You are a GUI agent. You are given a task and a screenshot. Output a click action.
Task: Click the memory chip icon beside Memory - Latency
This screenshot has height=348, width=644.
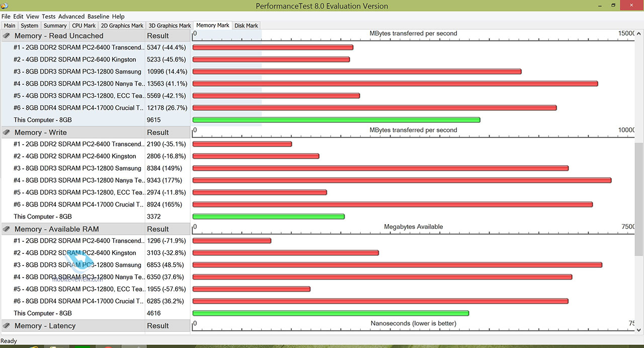click(x=7, y=326)
